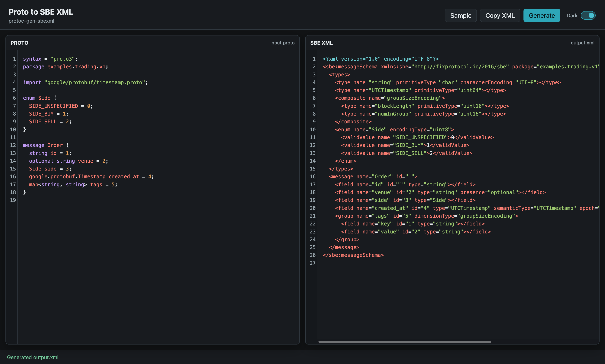Click the type name="UTCTimestamp" XML line

click(x=420, y=90)
